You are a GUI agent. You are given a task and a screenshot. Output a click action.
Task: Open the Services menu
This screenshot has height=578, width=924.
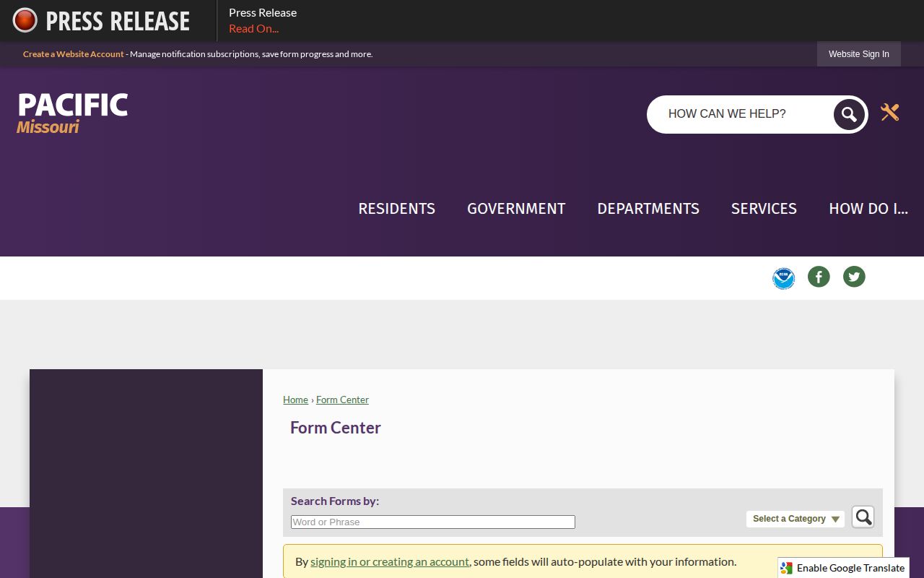[764, 209]
